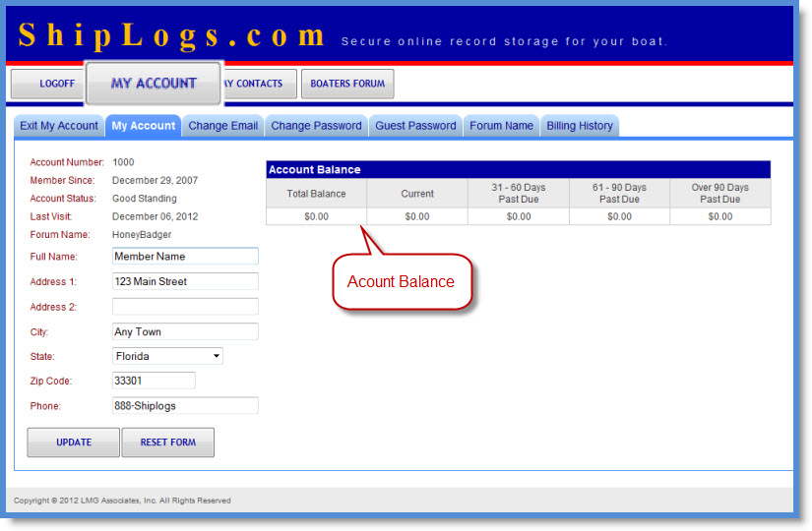Select the Exit My Account tab

click(x=58, y=126)
